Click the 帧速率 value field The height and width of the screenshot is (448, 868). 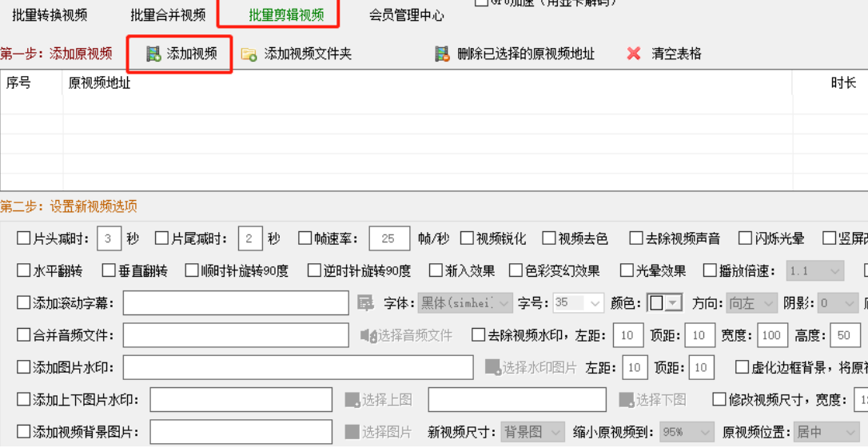[389, 238]
